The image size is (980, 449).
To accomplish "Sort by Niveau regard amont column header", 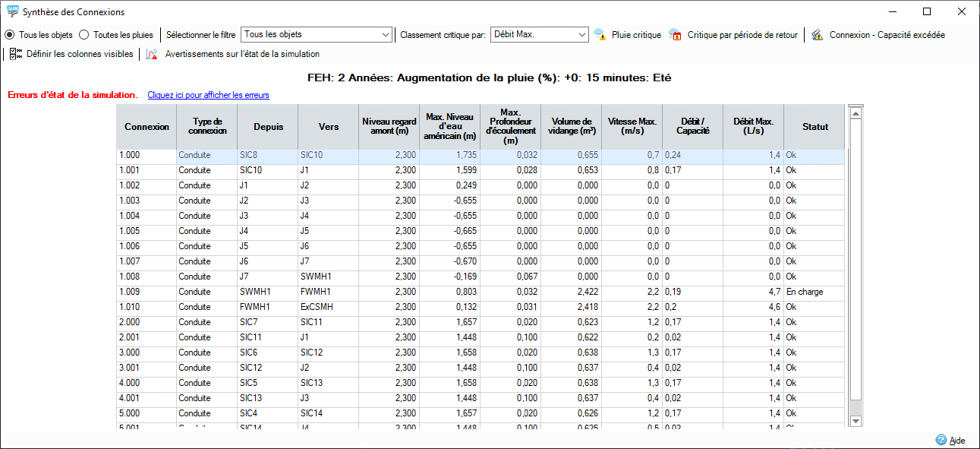I will tap(389, 127).
